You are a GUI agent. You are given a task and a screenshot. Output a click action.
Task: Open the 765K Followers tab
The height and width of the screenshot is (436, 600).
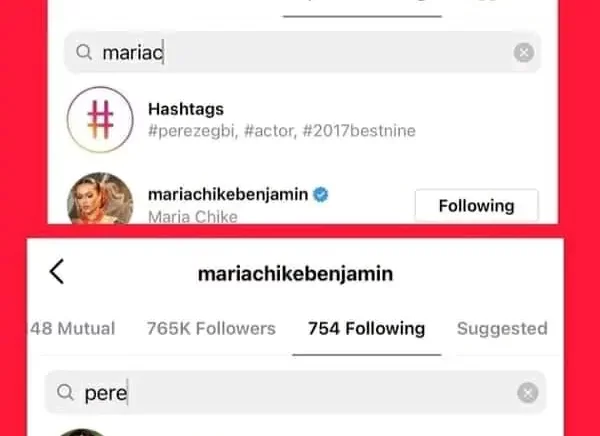pos(210,328)
